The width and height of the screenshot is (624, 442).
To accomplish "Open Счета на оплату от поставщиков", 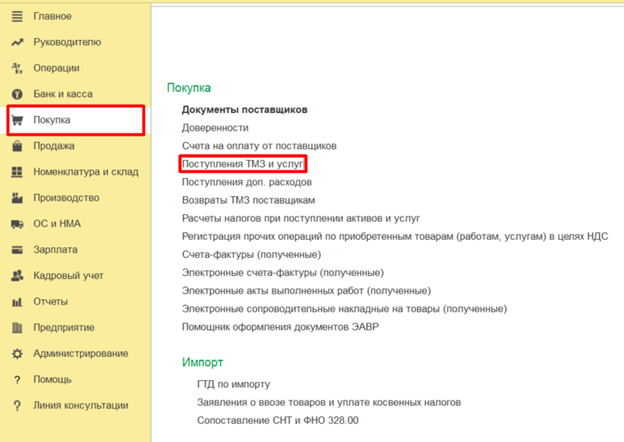I will tap(259, 146).
